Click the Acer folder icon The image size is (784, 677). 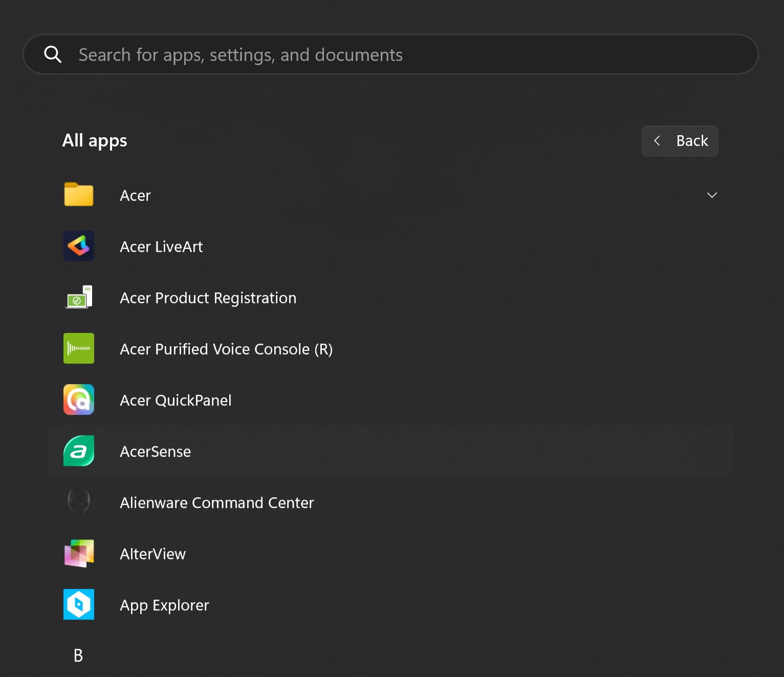pos(79,195)
